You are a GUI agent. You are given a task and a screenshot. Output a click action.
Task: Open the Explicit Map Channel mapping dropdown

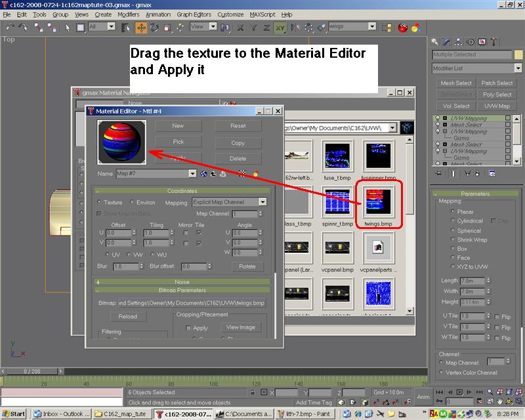click(x=263, y=202)
